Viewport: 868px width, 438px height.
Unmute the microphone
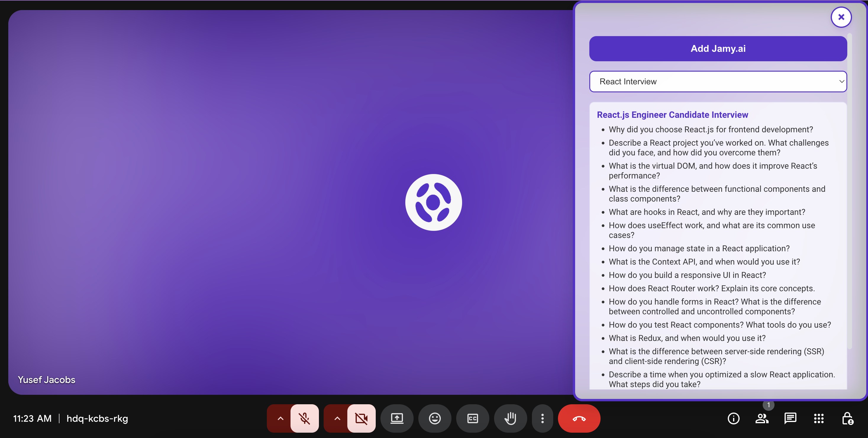coord(304,418)
